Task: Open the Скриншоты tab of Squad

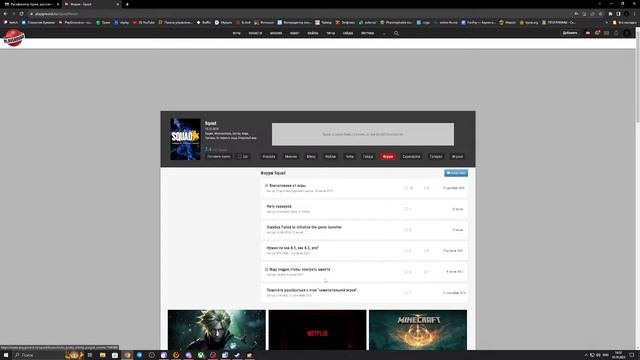Action: (411, 156)
